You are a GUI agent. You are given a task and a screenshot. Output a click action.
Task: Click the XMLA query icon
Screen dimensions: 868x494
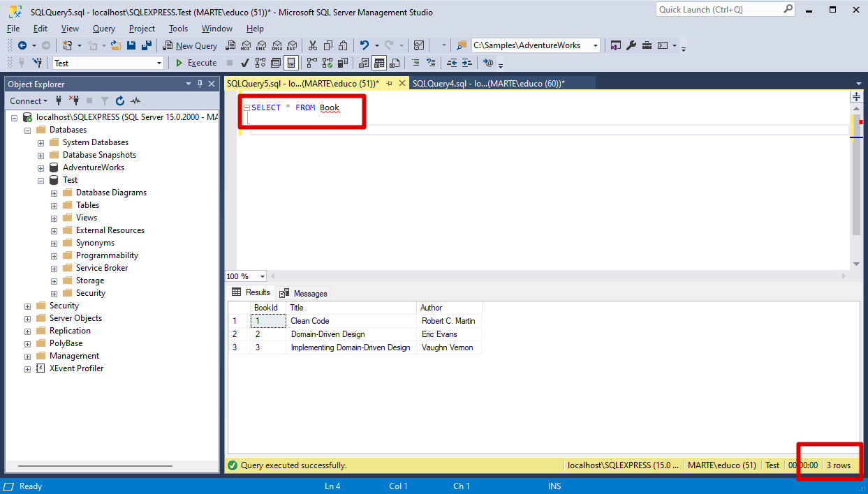tap(277, 45)
